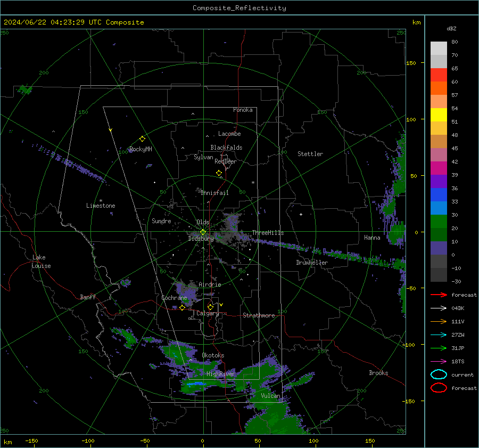Click the HighRiver city label

click(x=221, y=374)
